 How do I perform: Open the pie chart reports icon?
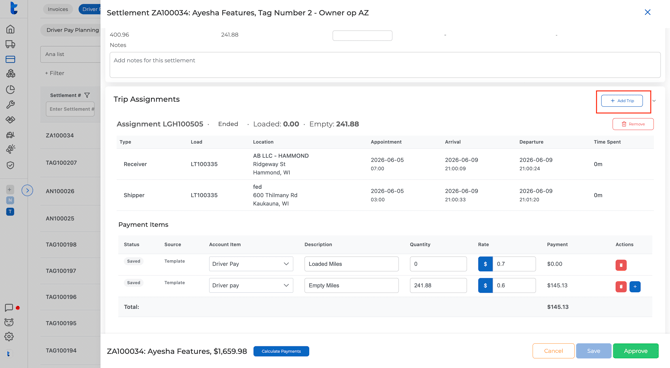pos(10,89)
